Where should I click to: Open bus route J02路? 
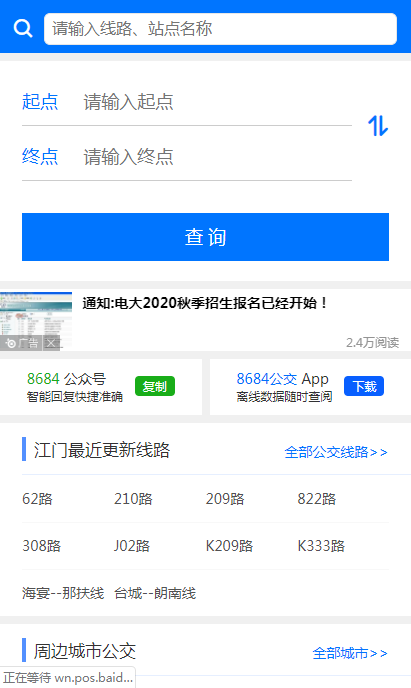point(132,546)
